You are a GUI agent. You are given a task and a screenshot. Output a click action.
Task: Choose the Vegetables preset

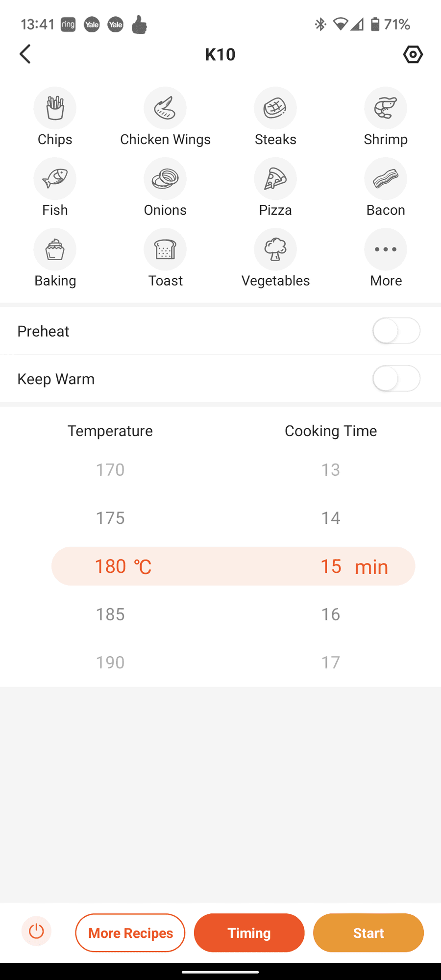pyautogui.click(x=275, y=249)
